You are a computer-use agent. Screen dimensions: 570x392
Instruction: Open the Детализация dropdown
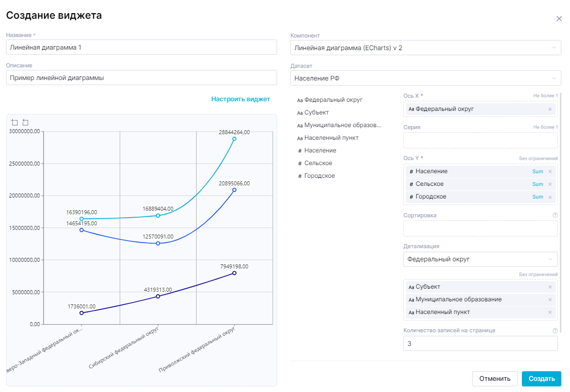[480, 259]
